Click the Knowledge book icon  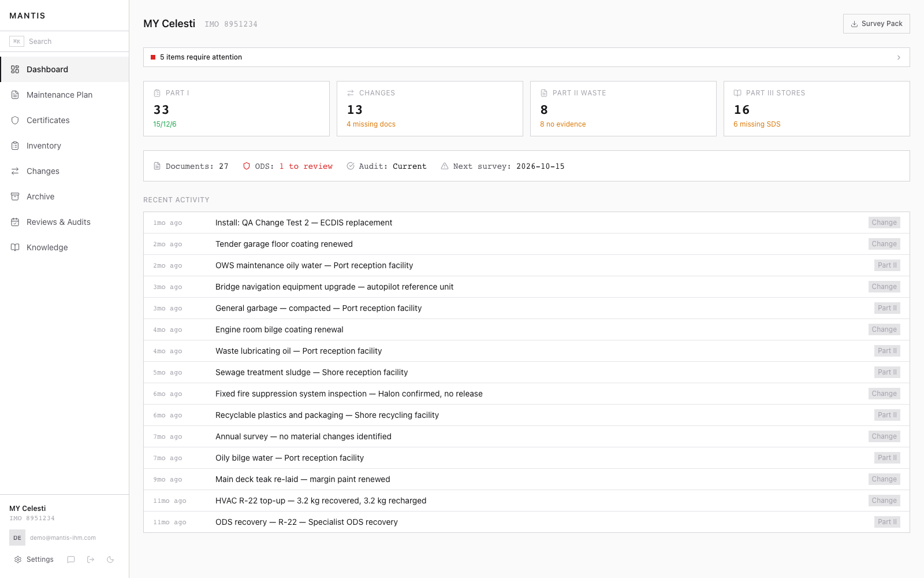(x=15, y=247)
